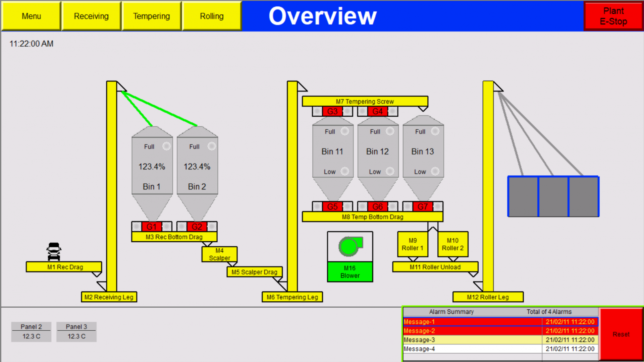
Task: Select the M16 Blower fan icon
Action: pos(349,247)
